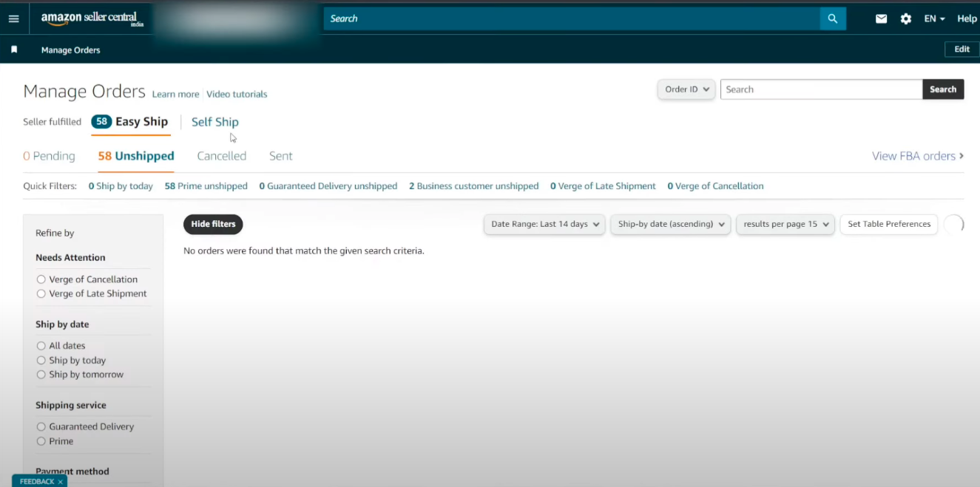Switch to the Self Ship tab
This screenshot has height=487, width=980.
[x=215, y=122]
